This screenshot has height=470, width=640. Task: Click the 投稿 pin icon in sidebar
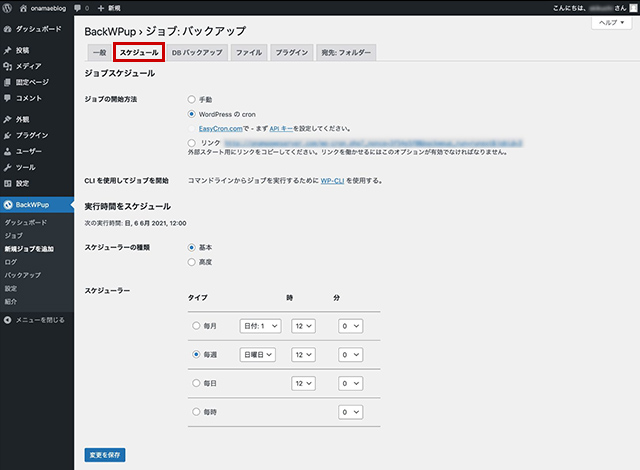click(x=7, y=50)
